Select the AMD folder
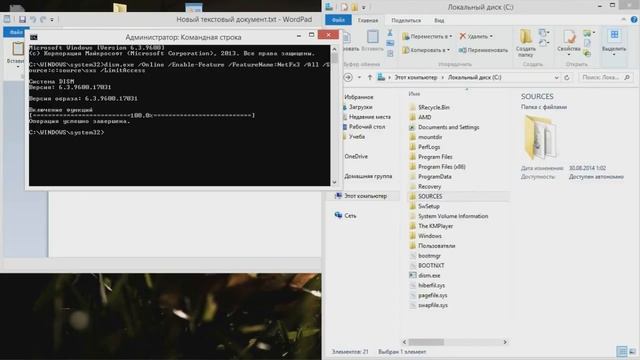 click(424, 117)
